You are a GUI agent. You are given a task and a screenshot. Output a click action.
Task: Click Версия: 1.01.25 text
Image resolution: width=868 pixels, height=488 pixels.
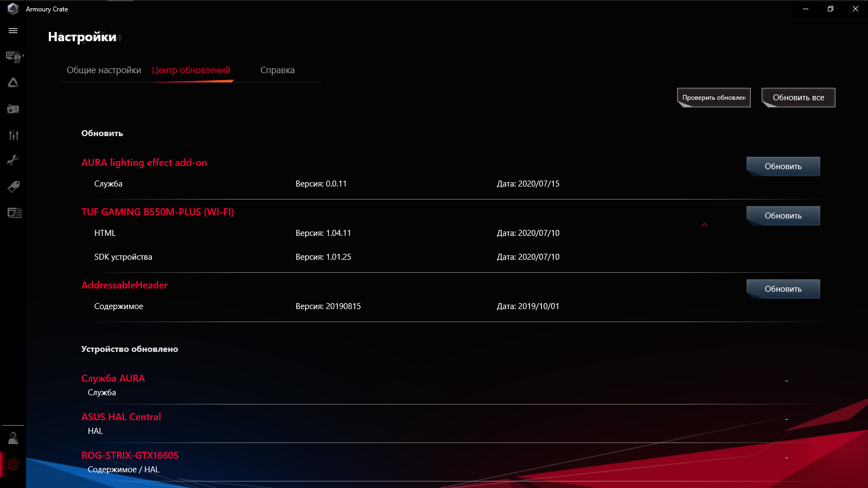coord(323,257)
